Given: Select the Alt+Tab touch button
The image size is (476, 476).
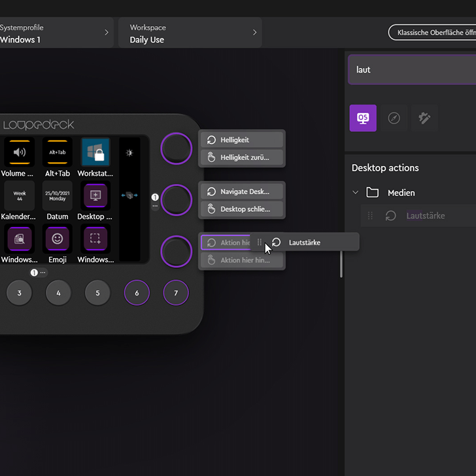Looking at the screenshot, I should coord(58,152).
